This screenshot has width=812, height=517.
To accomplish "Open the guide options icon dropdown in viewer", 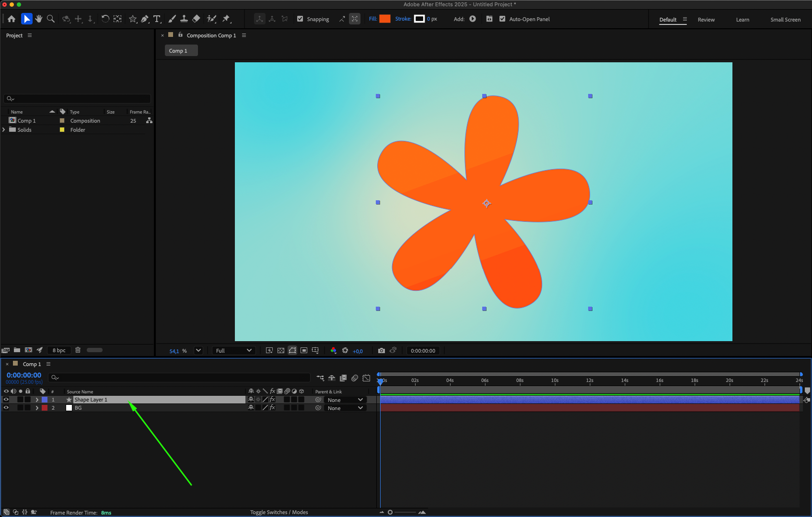I will tap(315, 351).
